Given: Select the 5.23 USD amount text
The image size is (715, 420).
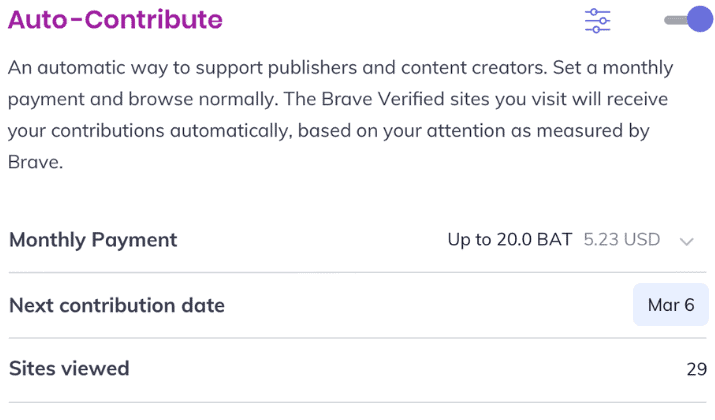Looking at the screenshot, I should click(622, 239).
